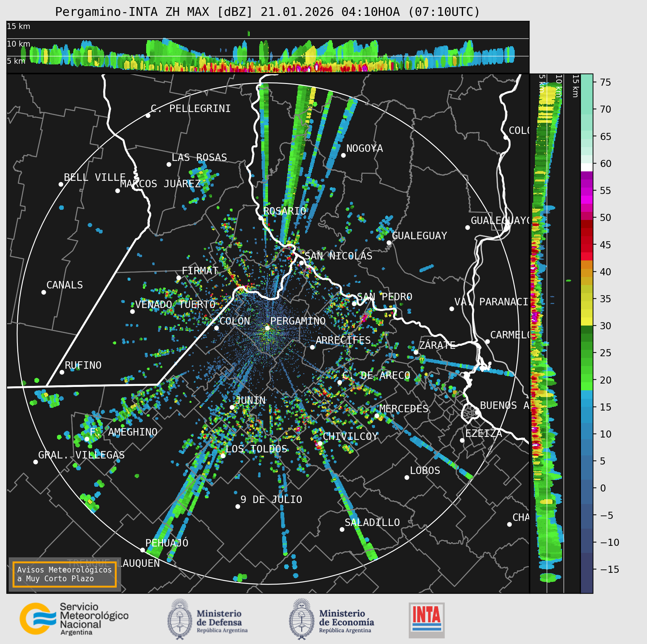647x644 pixels.
Task: Click the NOGOYA city label
Action: [x=365, y=148]
